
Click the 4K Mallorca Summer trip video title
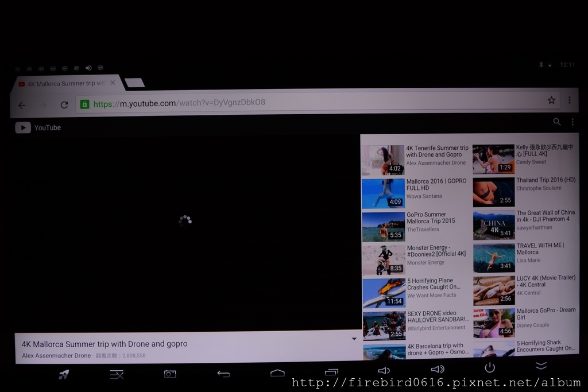click(x=105, y=344)
